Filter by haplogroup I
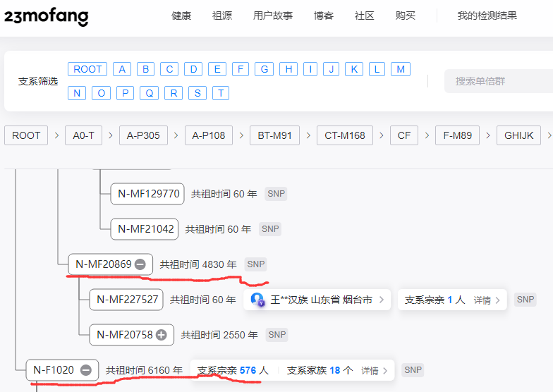The width and height of the screenshot is (553, 392). (310, 69)
